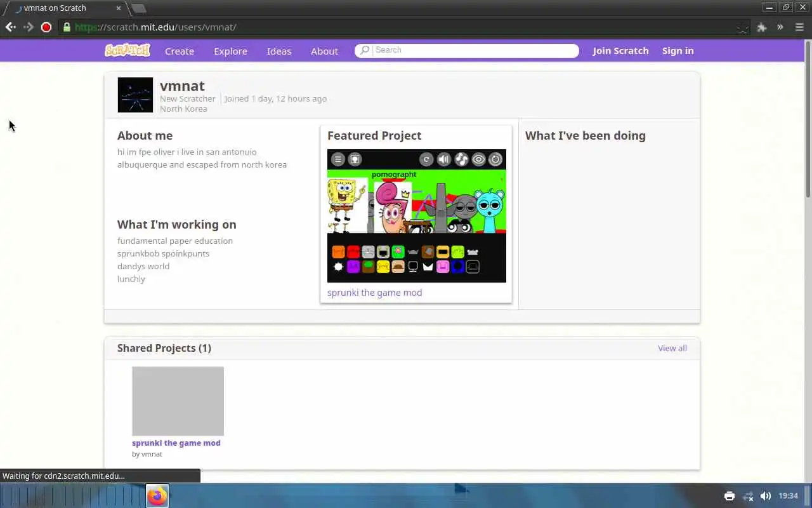Image resolution: width=812 pixels, height=508 pixels.
Task: Click 'What I've been doing' heading
Action: (x=586, y=135)
